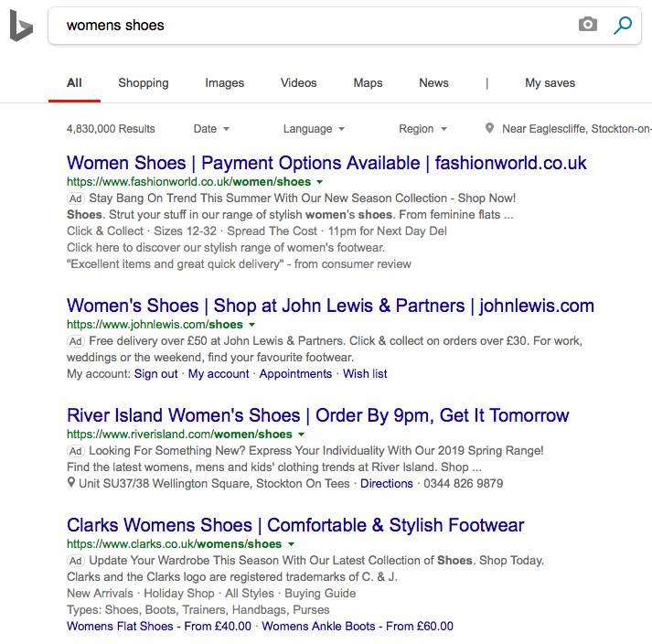
Task: Expand clarks URL dropdown arrow
Action: click(291, 544)
